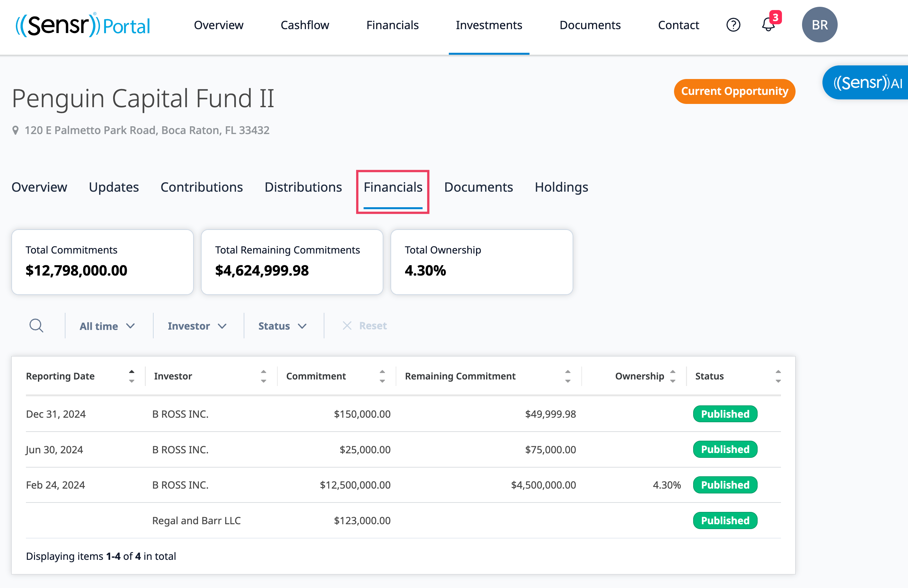Screen dimensions: 908x588
Task: Click the location pin icon by the address
Action: [15, 130]
